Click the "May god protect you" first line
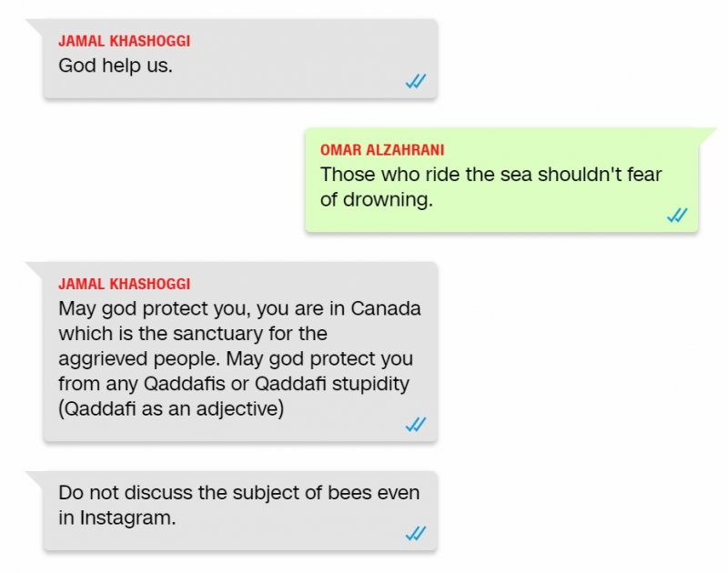Image resolution: width=728 pixels, height=573 pixels. [239, 308]
